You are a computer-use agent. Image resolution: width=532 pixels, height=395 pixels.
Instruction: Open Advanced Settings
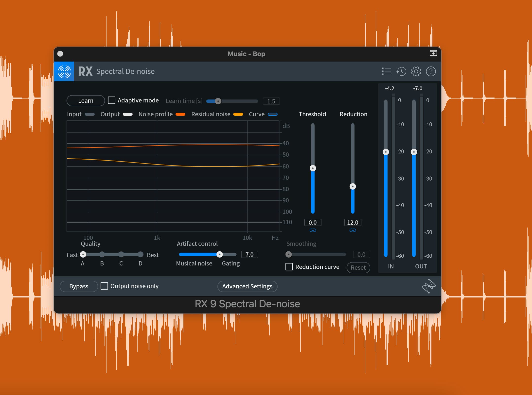pos(247,286)
